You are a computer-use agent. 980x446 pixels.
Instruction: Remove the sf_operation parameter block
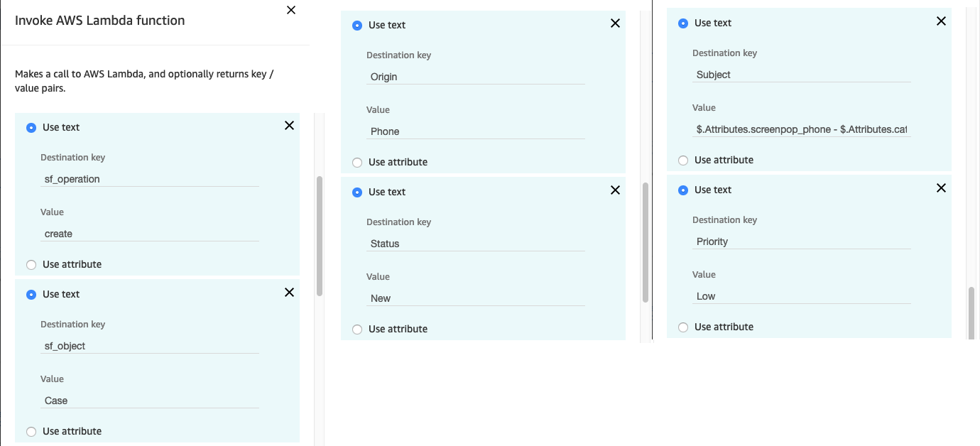289,126
